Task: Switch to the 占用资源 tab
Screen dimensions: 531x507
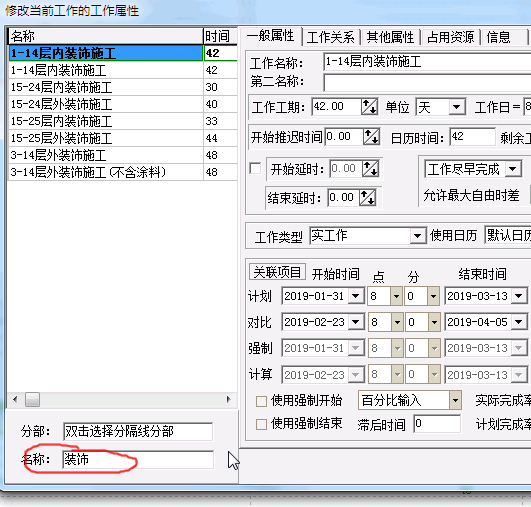Action: pyautogui.click(x=450, y=37)
